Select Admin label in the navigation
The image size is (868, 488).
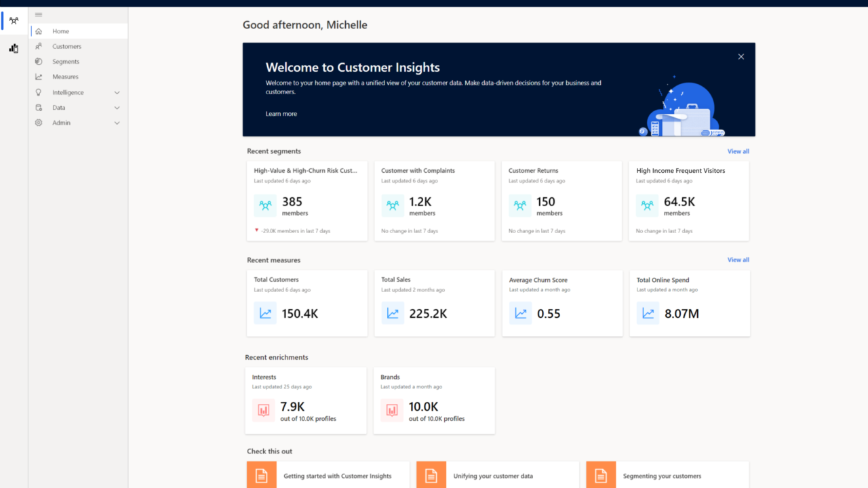(61, 123)
